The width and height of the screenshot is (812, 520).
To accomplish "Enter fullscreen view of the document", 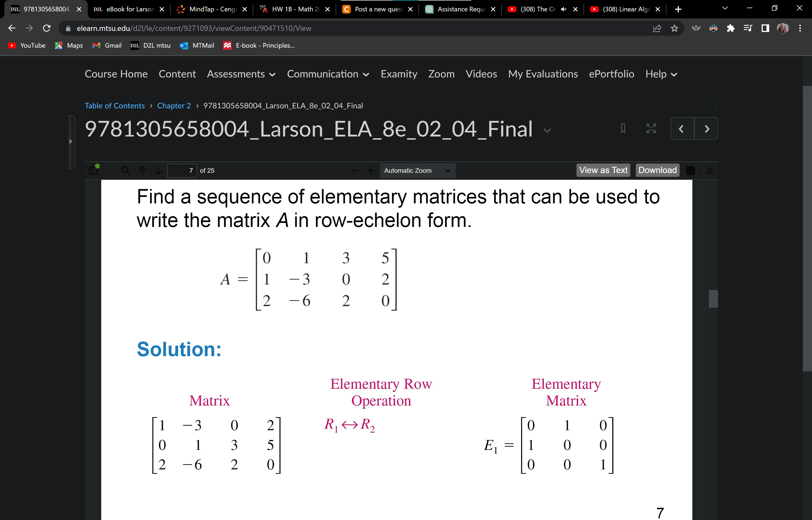I will (651, 128).
